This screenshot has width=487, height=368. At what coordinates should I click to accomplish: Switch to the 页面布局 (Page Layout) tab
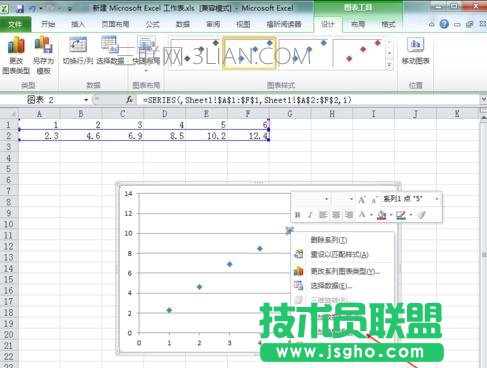(115, 24)
